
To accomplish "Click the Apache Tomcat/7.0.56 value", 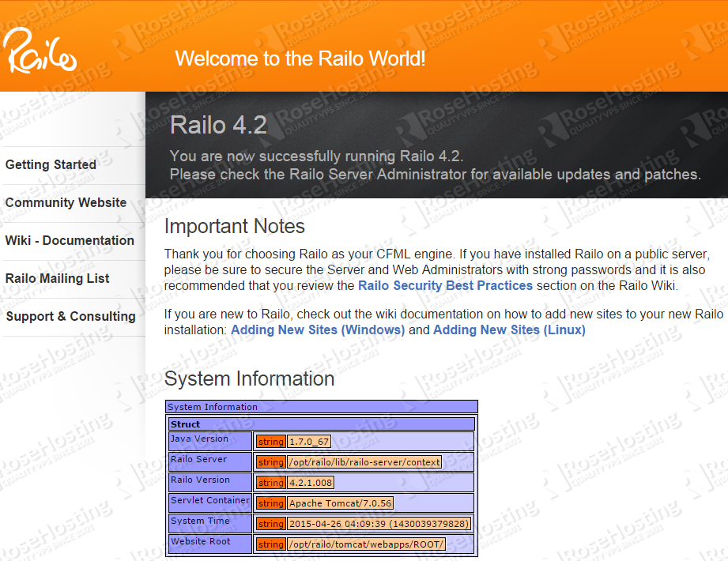I will 341,503.
